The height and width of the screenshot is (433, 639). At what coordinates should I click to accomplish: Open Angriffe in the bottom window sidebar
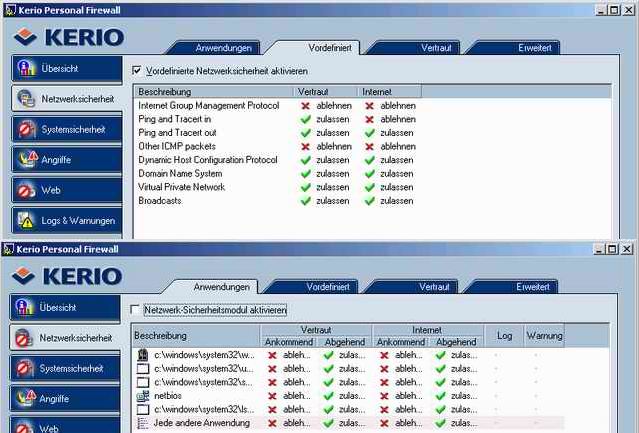(x=65, y=399)
